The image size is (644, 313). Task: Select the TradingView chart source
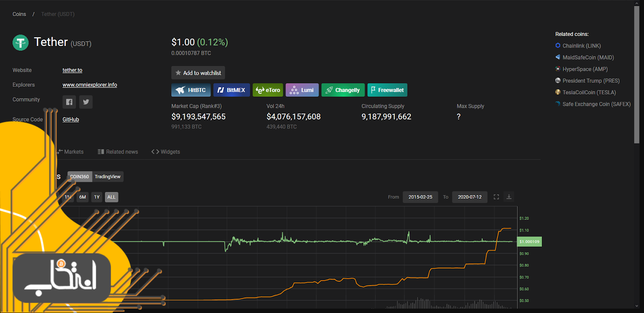[x=108, y=177]
